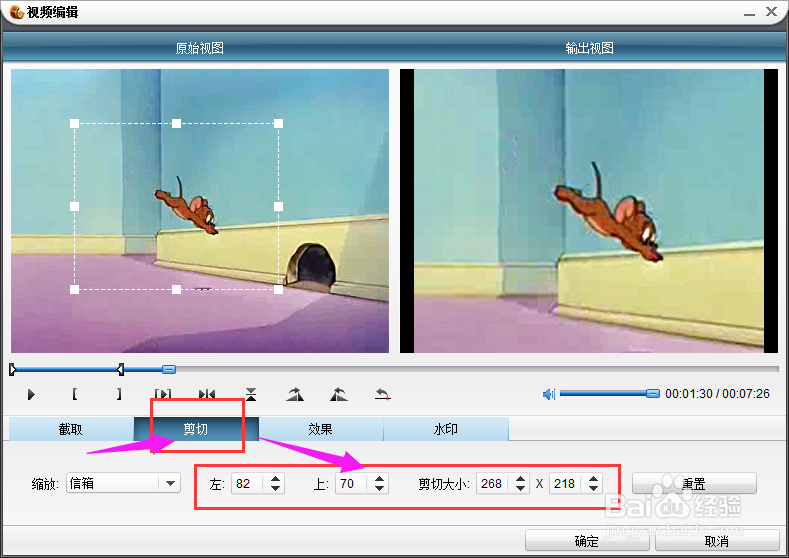The height and width of the screenshot is (558, 789).
Task: Increase crop height with up arrow
Action: [x=594, y=479]
